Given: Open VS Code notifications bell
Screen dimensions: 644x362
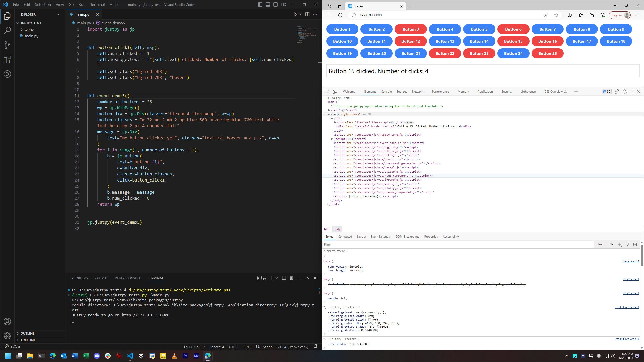Looking at the screenshot, I should pos(315,346).
